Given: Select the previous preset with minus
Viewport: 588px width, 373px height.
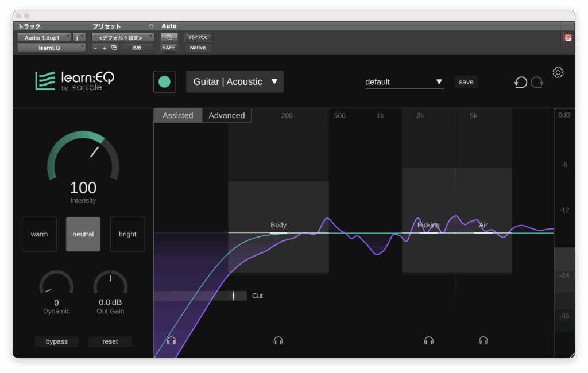Looking at the screenshot, I should [96, 48].
